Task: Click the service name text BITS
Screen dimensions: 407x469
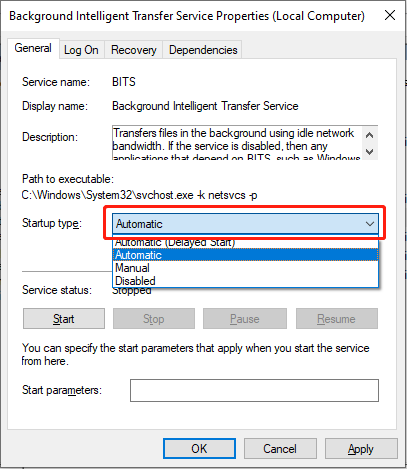Action: pos(124,82)
